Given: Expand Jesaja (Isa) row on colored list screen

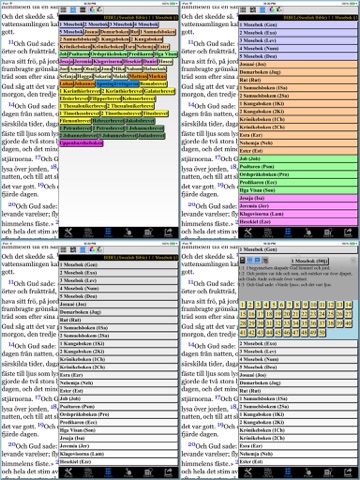Looking at the screenshot, I should [x=298, y=198].
